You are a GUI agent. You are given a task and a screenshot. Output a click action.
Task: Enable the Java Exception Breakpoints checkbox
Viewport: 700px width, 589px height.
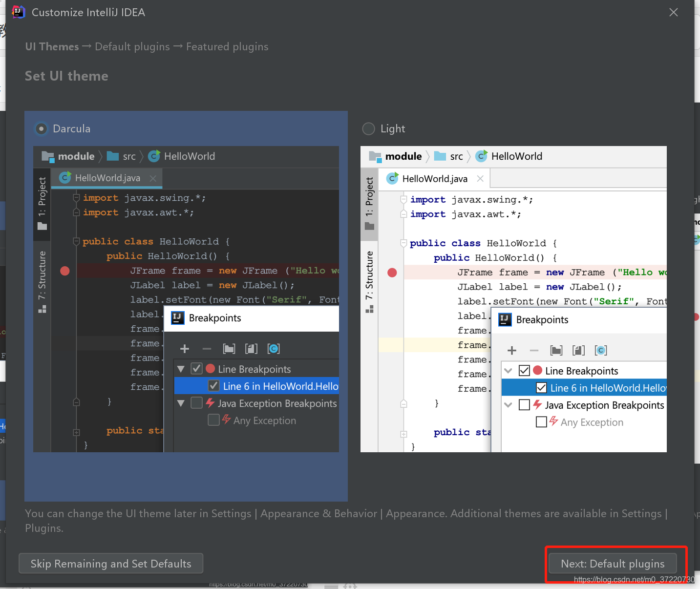tap(196, 403)
